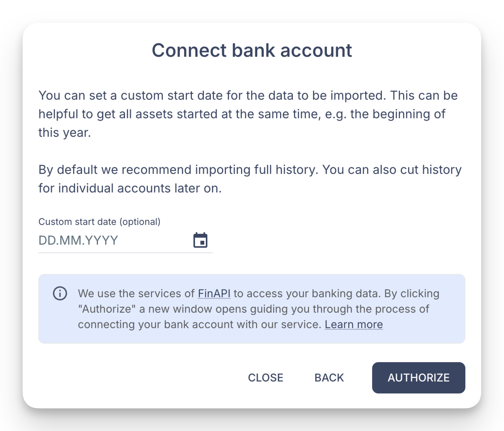
Task: Click the info circle icon in the notice
Action: [x=60, y=293]
